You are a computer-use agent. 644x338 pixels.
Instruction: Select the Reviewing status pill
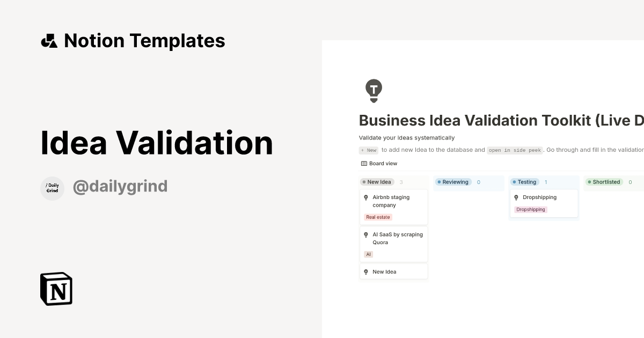tap(453, 182)
